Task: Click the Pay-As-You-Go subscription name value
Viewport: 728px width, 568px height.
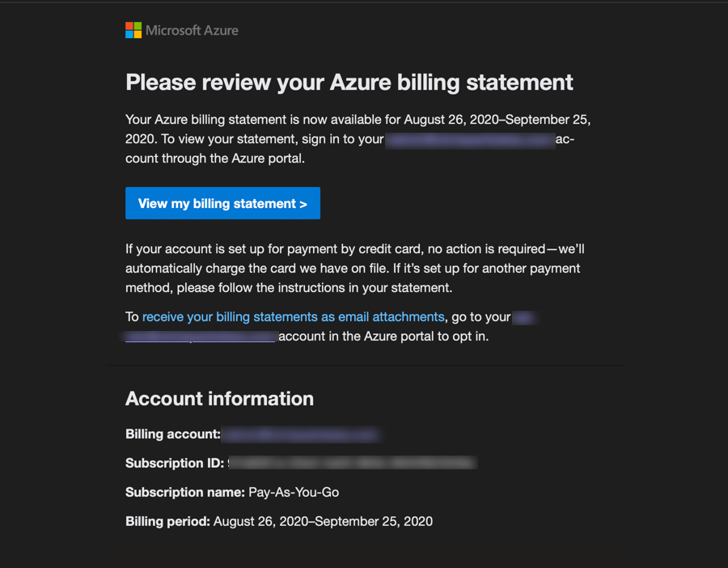Action: coord(294,492)
